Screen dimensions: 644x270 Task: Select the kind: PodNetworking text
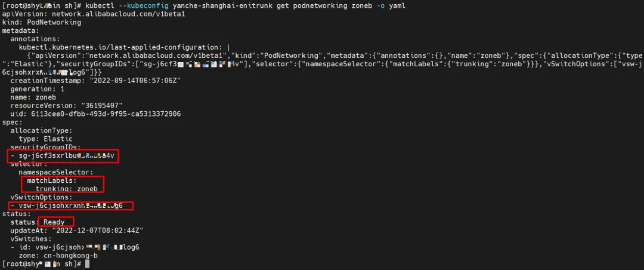42,22
